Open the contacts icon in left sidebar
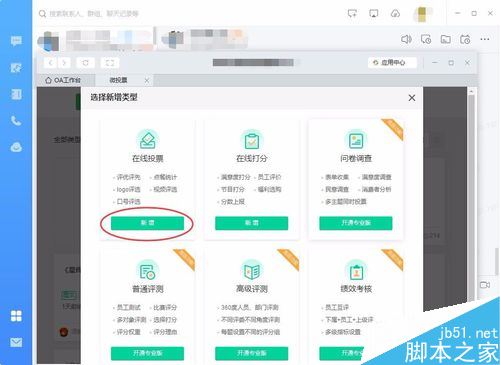Viewport: 500px width, 365px height. [16, 68]
